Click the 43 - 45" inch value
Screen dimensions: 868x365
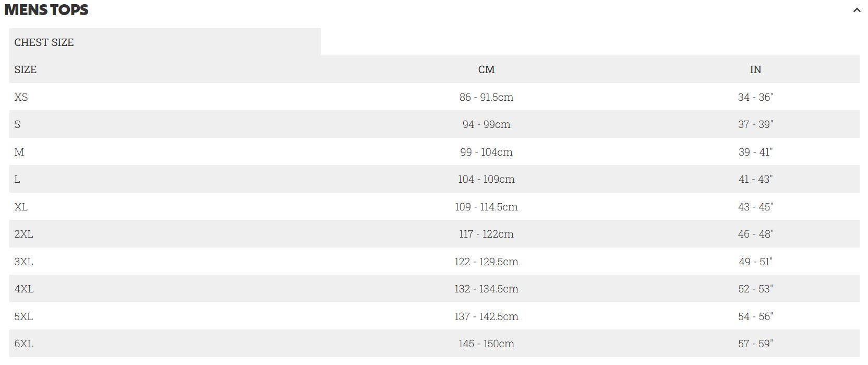coord(755,207)
